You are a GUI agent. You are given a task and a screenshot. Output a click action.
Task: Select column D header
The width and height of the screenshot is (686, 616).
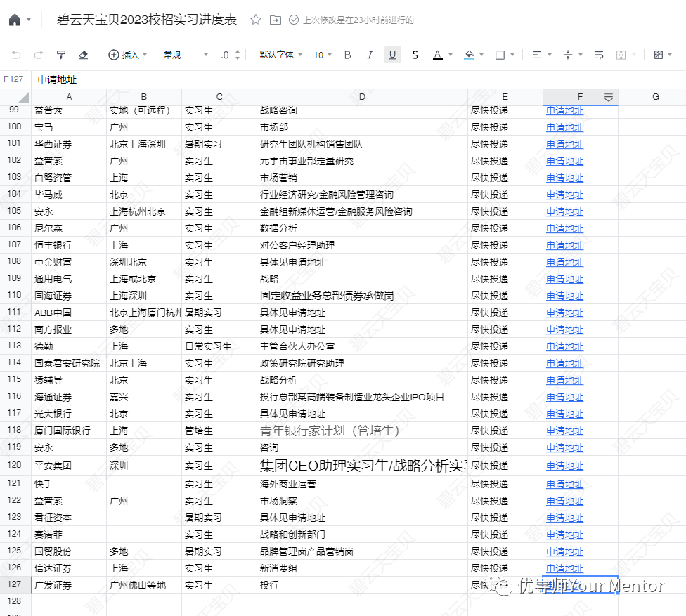[x=362, y=97]
